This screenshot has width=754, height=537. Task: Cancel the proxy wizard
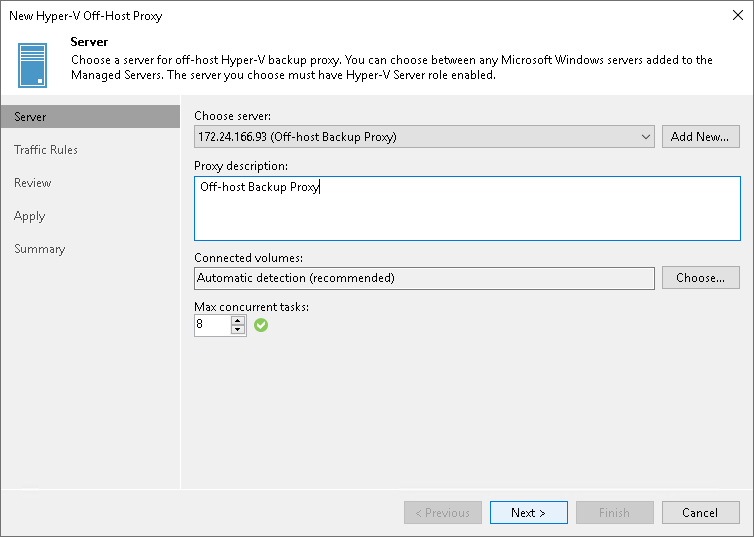700,513
